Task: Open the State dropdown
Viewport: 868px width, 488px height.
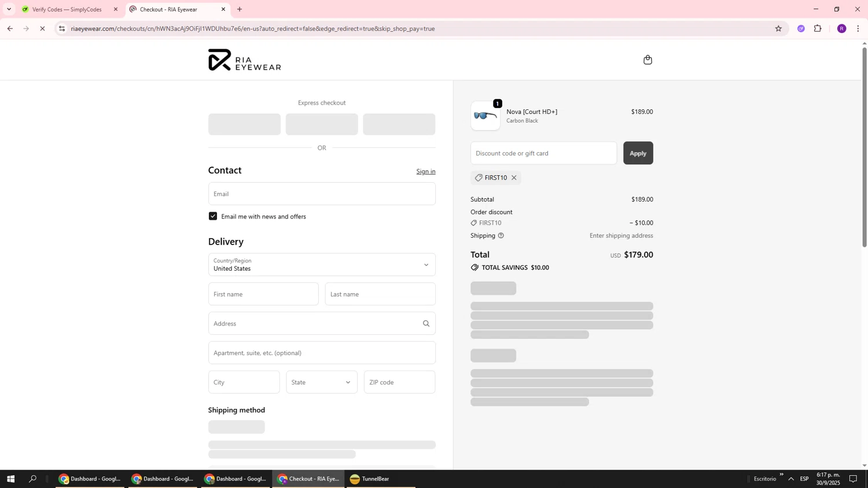Action: point(322,382)
